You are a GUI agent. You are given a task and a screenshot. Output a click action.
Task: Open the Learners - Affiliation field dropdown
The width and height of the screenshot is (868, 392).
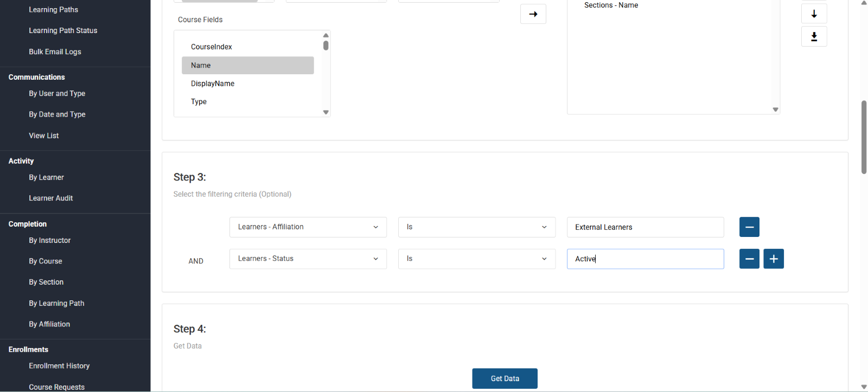[x=308, y=227]
